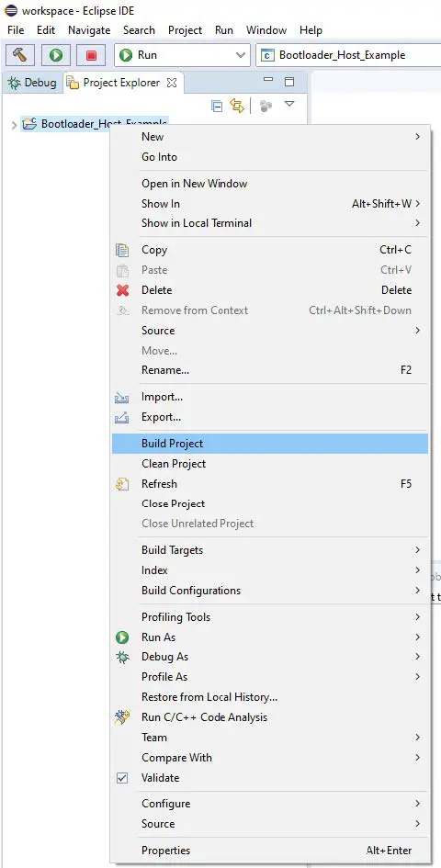Click Import... in the context menu
This screenshot has height=868, width=441.
click(x=270, y=397)
